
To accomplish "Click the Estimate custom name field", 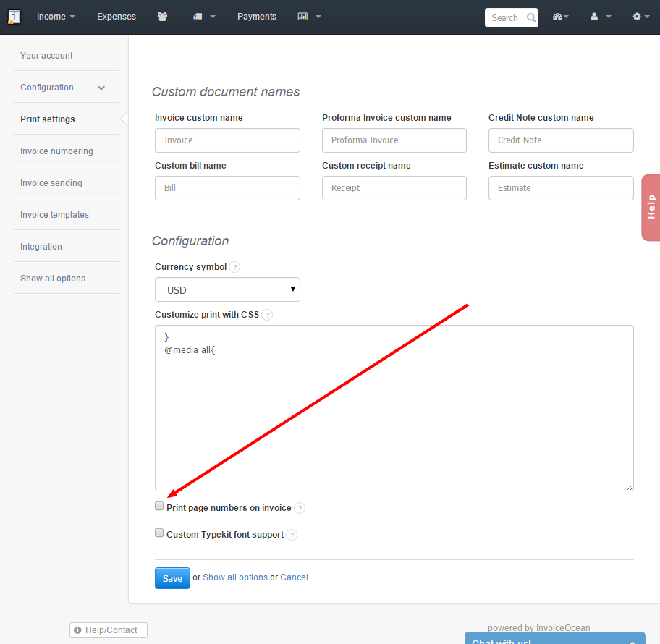I will 561,188.
